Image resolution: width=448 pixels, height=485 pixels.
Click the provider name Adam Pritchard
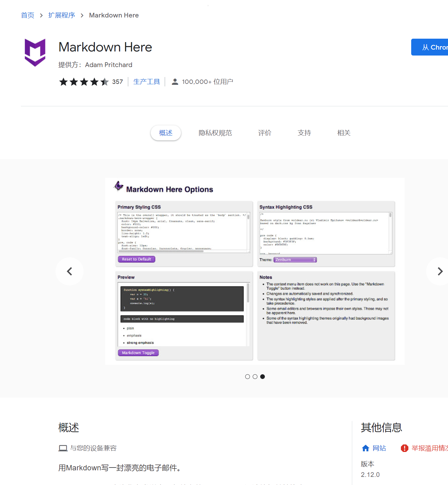pyautogui.click(x=109, y=65)
